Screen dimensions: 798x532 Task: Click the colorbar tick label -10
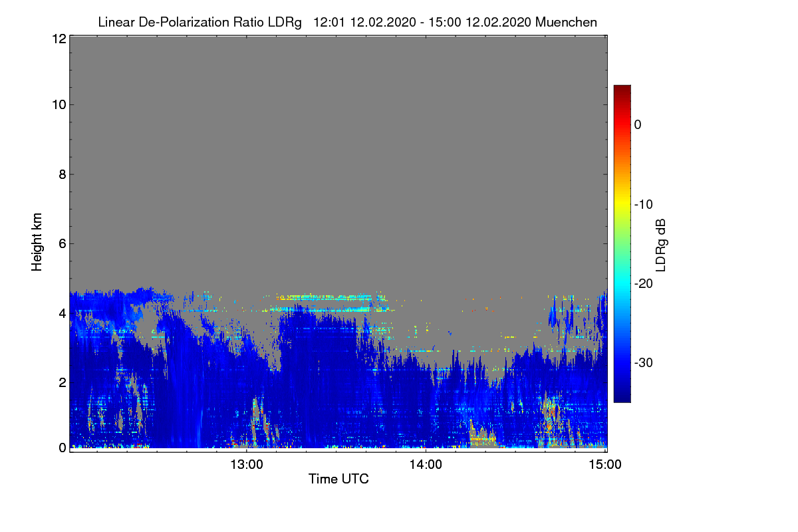[x=643, y=204]
